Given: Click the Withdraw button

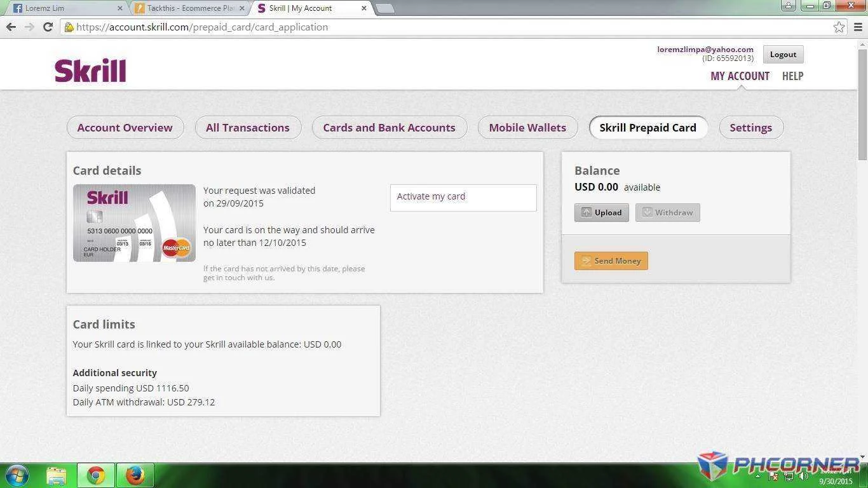Looking at the screenshot, I should pos(668,213).
